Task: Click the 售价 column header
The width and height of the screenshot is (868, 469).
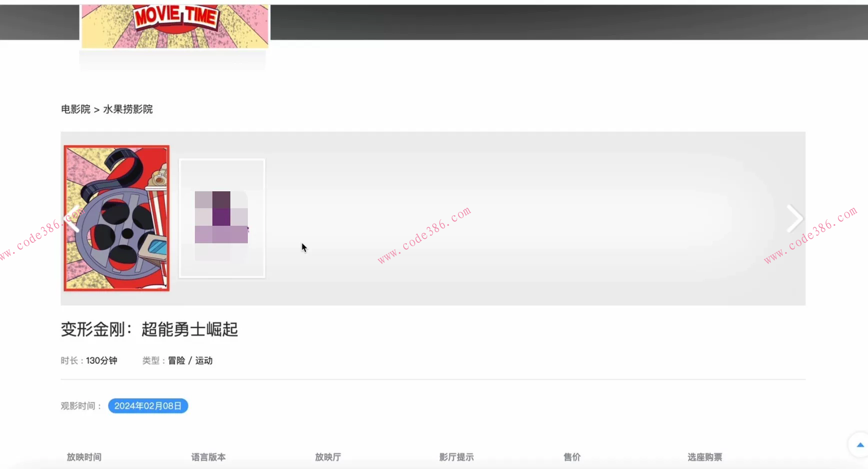Action: (x=572, y=457)
